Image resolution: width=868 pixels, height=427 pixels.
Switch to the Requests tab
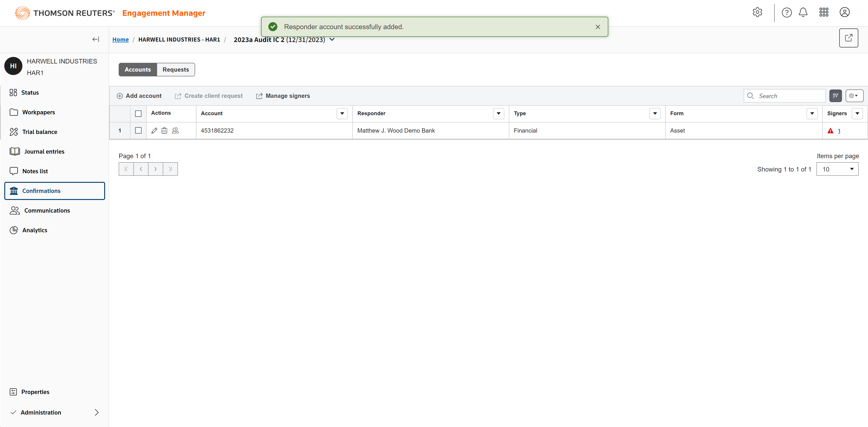(x=176, y=69)
